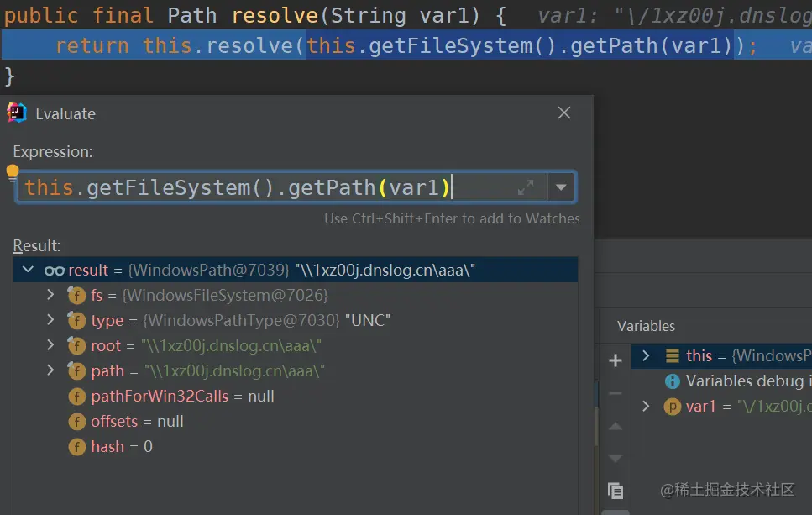The height and width of the screenshot is (515, 812).
Task: Click the field icon next to hash
Action: [x=76, y=446]
